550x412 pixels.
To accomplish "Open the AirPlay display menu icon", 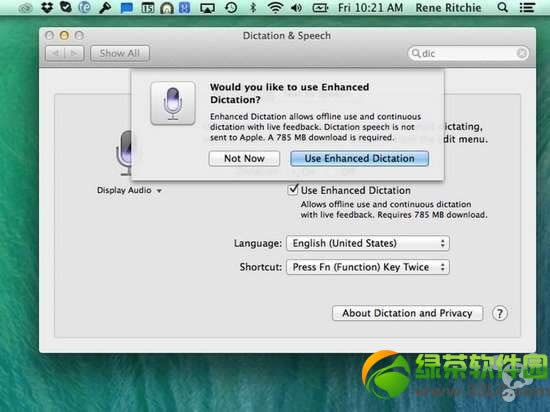I will coord(207,8).
